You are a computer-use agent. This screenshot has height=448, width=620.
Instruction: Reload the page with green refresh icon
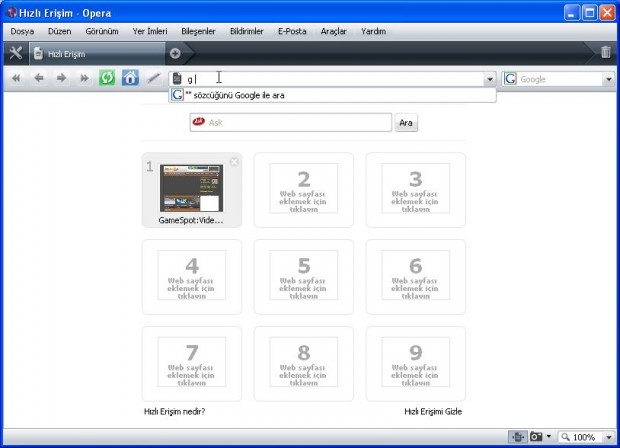tap(107, 78)
